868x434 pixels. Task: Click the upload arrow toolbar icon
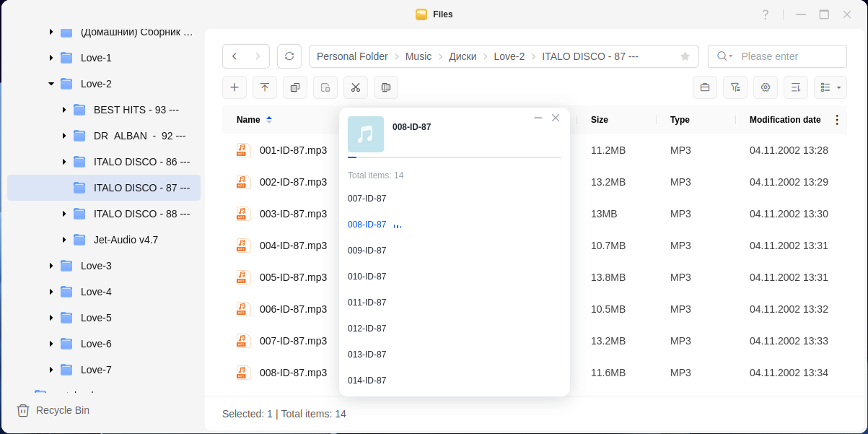point(265,87)
